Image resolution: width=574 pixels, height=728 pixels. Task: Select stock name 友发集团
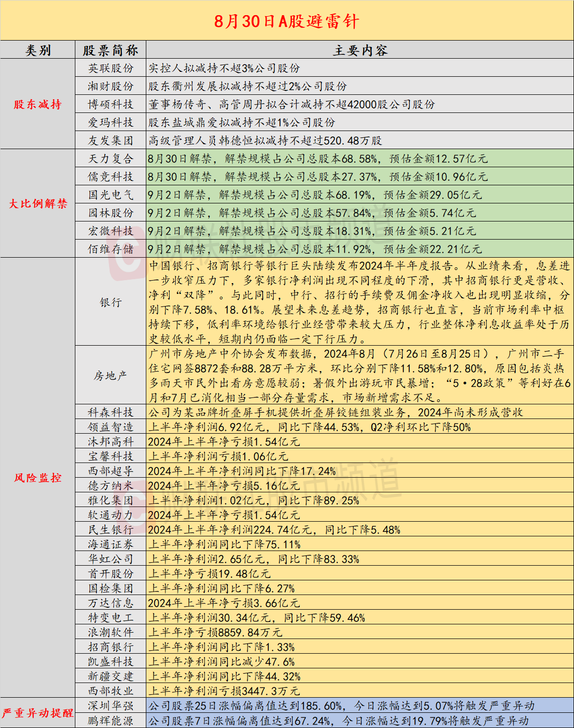pos(111,140)
